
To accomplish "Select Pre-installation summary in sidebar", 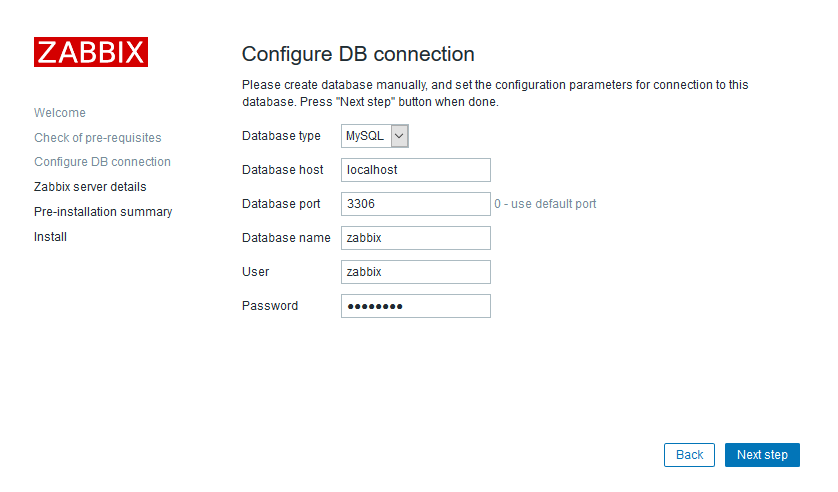I will (x=103, y=212).
